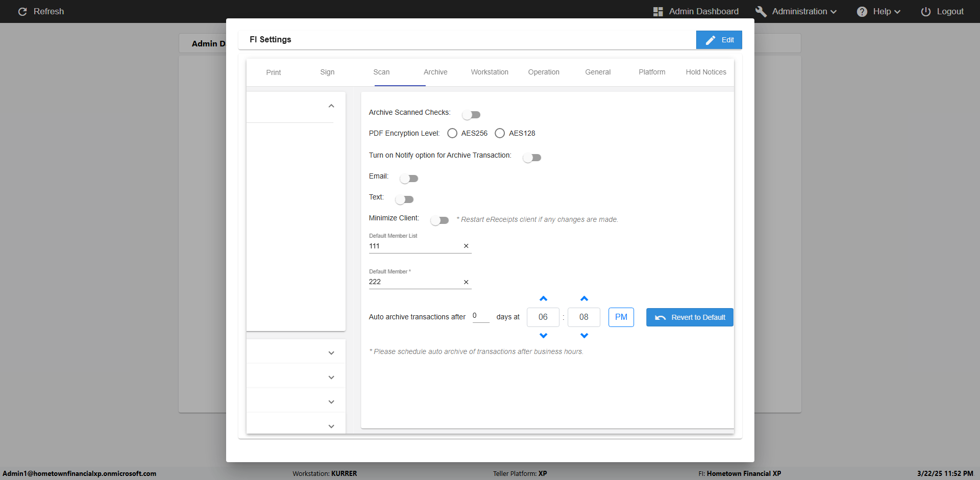Open the Admin Dashboard grid icon
The height and width of the screenshot is (480, 980).
[x=658, y=12]
